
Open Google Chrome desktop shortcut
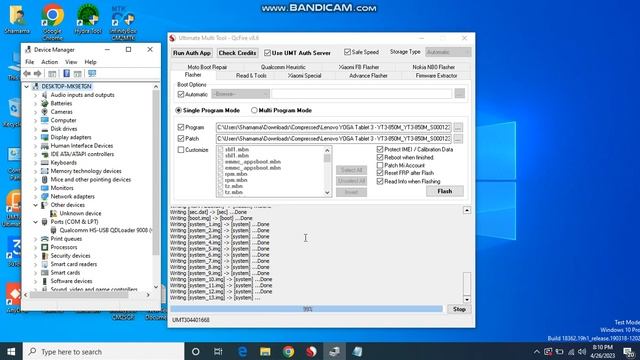click(52, 21)
